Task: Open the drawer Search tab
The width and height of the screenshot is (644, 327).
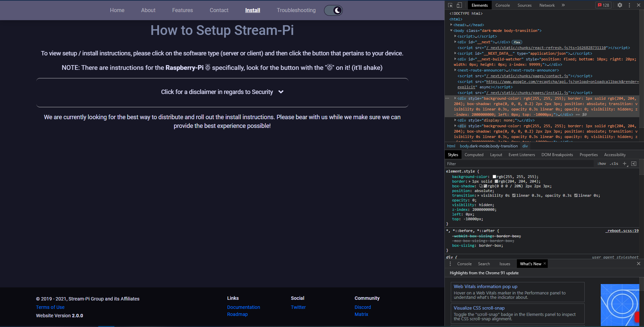Action: tap(484, 264)
